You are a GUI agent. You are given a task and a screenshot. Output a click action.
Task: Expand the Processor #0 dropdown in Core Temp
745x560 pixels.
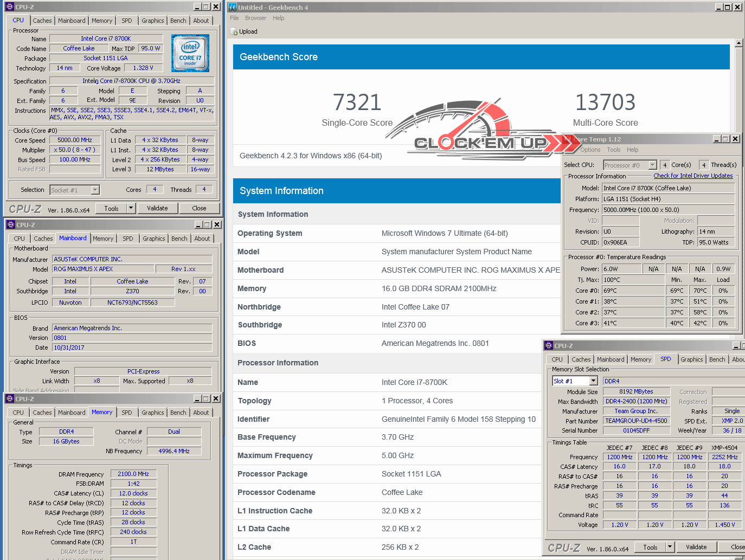click(x=652, y=165)
